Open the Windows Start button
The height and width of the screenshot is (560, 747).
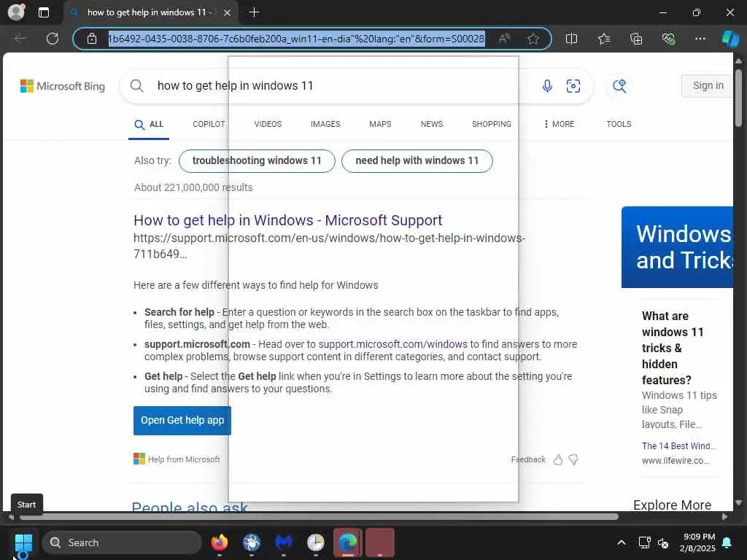click(x=23, y=542)
